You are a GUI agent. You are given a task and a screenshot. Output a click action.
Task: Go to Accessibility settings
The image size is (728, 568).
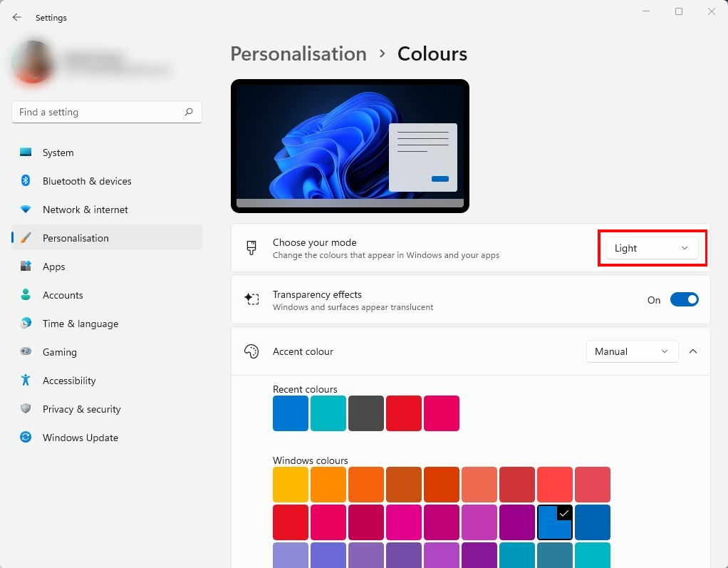coord(107,381)
